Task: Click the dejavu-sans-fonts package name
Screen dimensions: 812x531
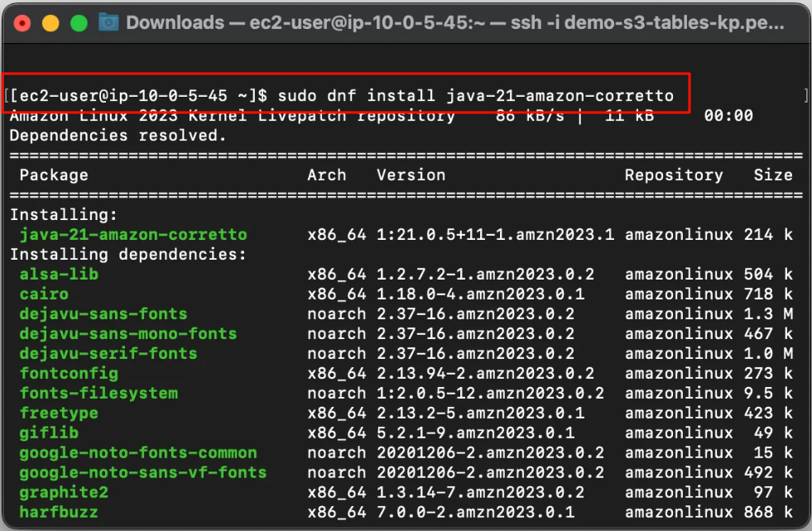Action: 103,313
